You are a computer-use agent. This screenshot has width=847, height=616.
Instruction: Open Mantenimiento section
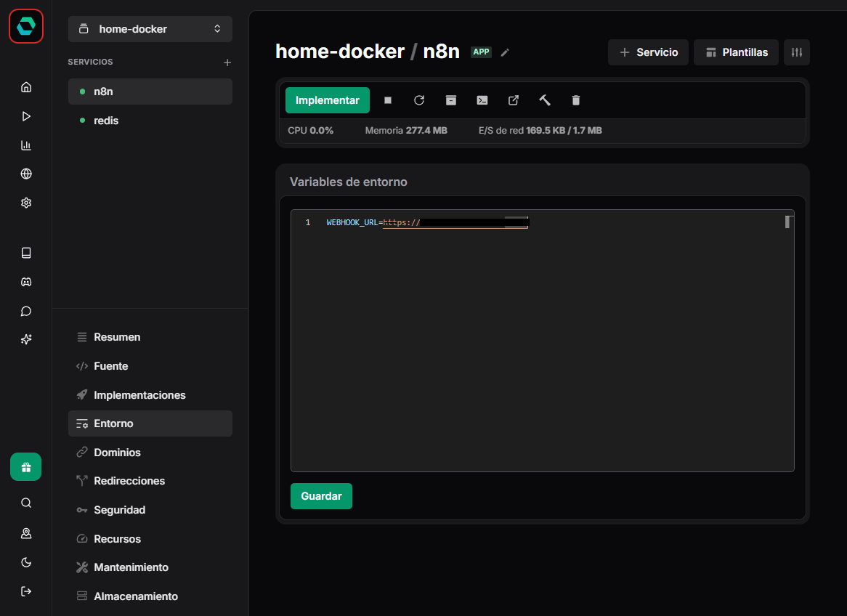150,567
